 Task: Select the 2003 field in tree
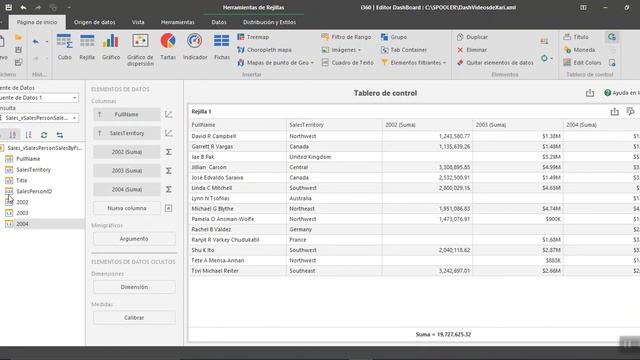pos(22,213)
